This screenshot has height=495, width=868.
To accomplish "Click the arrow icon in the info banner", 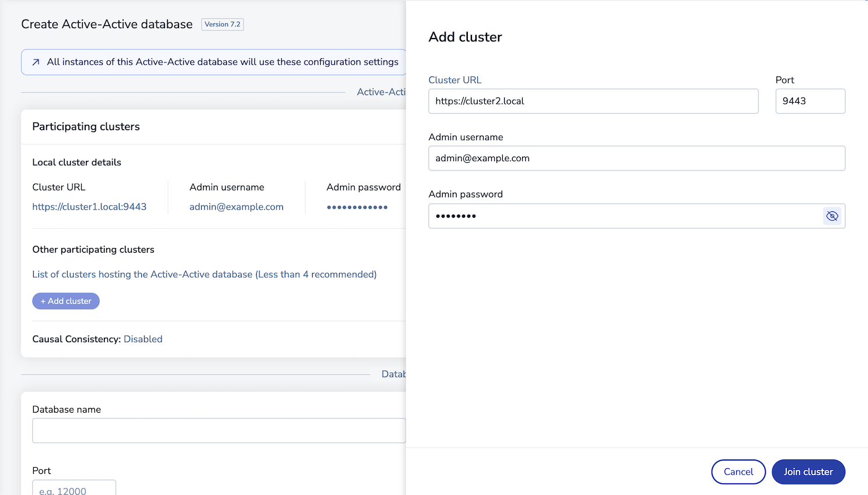I will 36,62.
